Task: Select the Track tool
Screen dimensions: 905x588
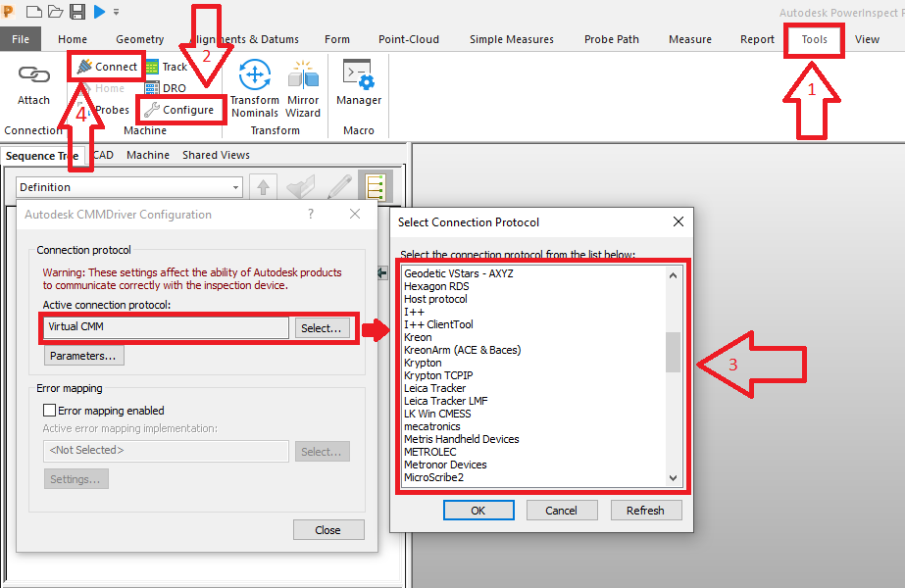Action: tap(167, 66)
